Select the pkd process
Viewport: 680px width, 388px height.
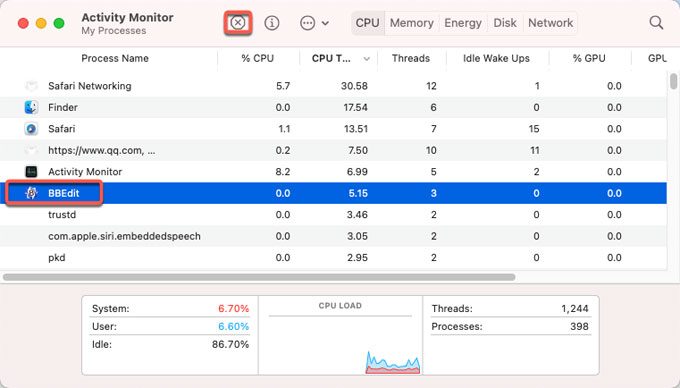pyautogui.click(x=57, y=258)
